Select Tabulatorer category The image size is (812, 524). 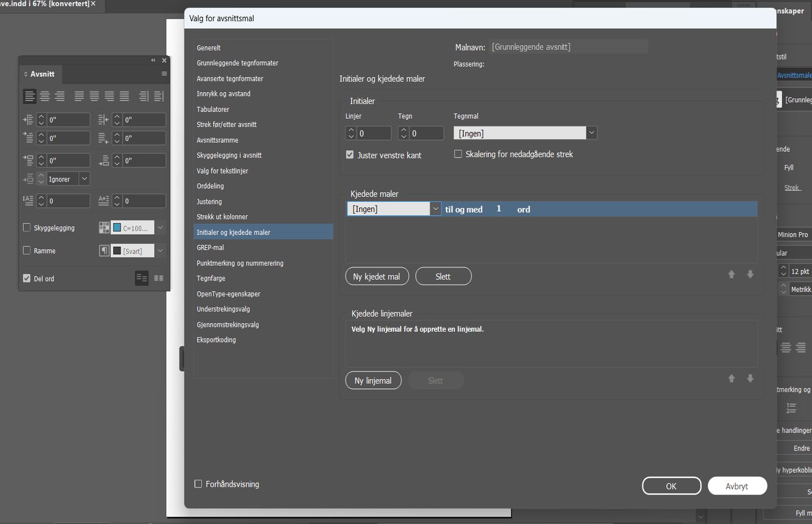[x=212, y=109]
